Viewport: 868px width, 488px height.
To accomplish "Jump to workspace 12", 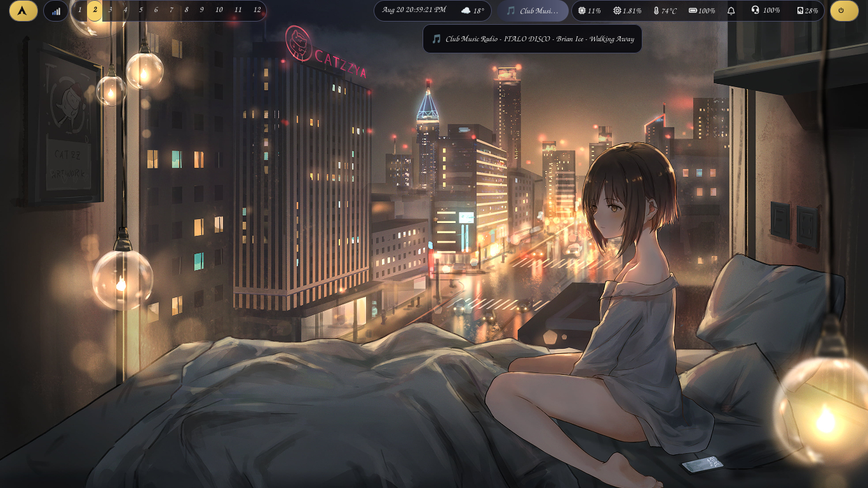I will tap(257, 10).
